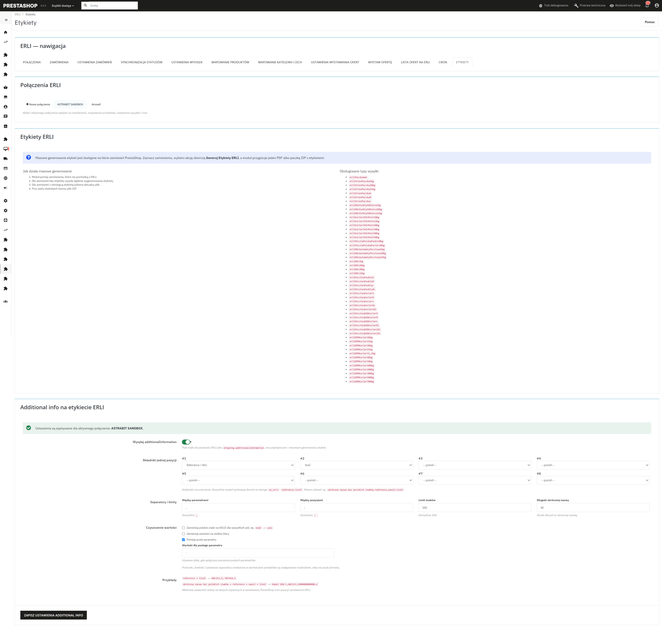Switch to the POŁĄCZENIA tab
The image size is (662, 644).
[x=32, y=62]
